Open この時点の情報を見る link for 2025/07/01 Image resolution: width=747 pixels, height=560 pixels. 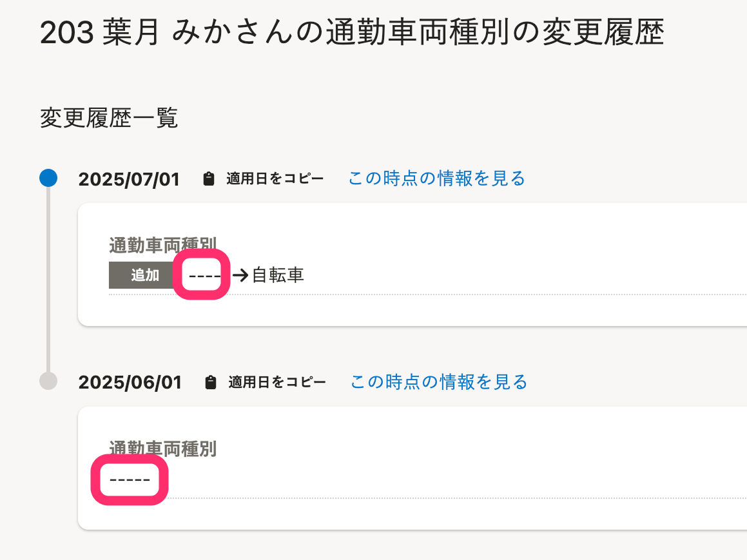pyautogui.click(x=436, y=179)
